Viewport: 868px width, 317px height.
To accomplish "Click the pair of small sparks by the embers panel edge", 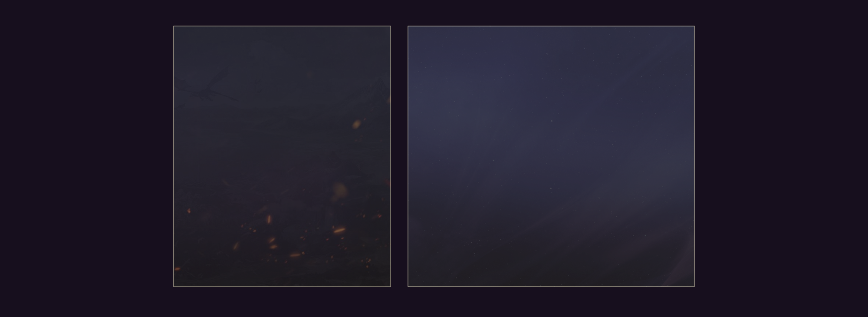I will click(x=378, y=215).
